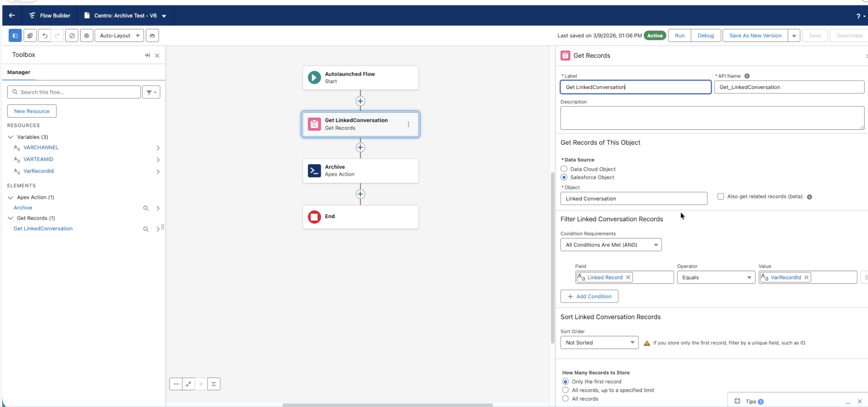868x407 pixels.
Task: Locate Archive element using magnifier icon
Action: pyautogui.click(x=146, y=208)
